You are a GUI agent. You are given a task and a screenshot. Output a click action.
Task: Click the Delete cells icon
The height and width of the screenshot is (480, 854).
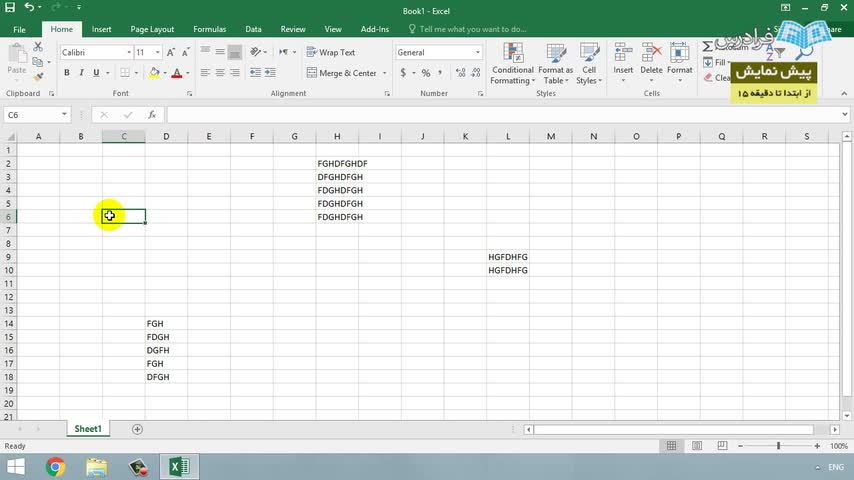[651, 53]
